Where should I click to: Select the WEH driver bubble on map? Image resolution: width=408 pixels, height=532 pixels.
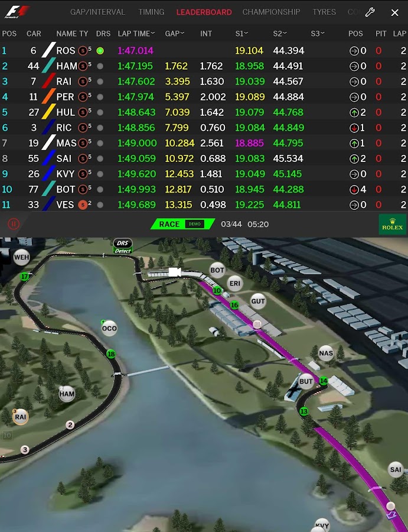pos(21,257)
